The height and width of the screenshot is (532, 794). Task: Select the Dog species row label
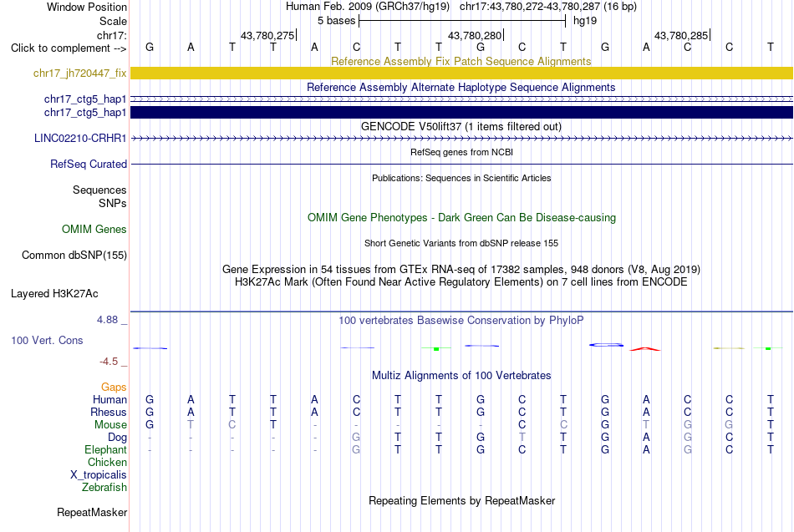point(117,438)
